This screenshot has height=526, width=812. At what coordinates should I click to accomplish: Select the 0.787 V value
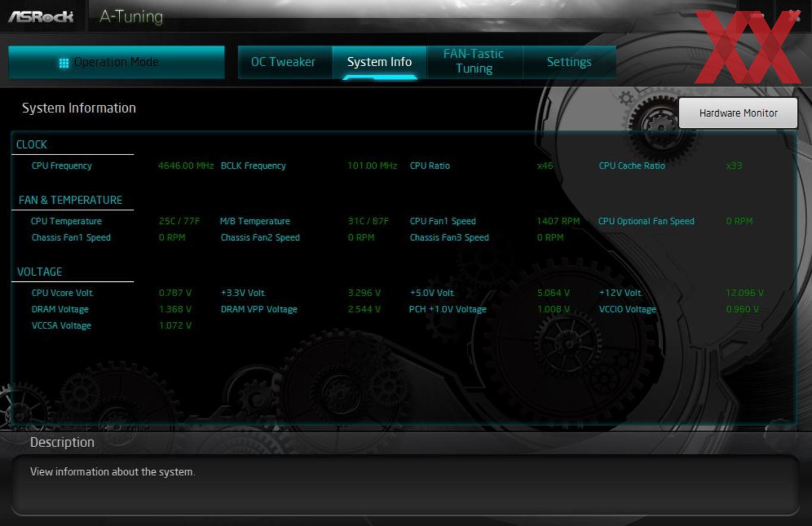[175, 293]
